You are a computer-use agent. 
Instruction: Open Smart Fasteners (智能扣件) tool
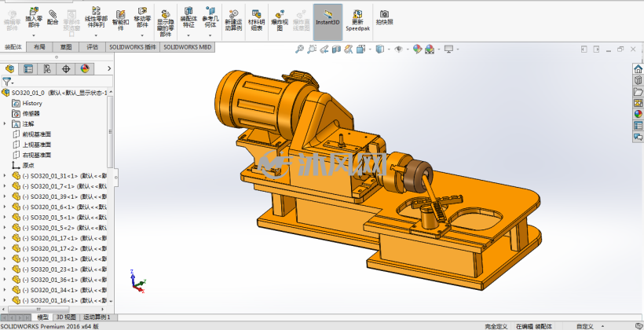121,20
